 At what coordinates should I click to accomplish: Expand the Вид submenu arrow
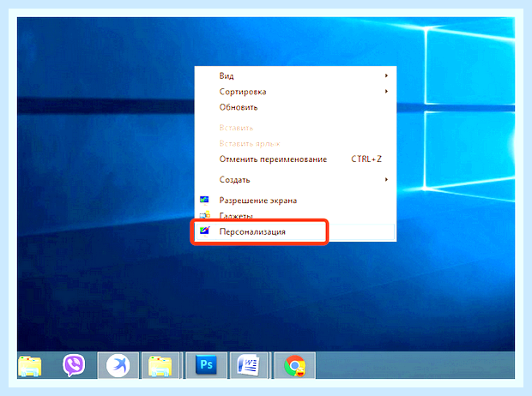coord(386,75)
